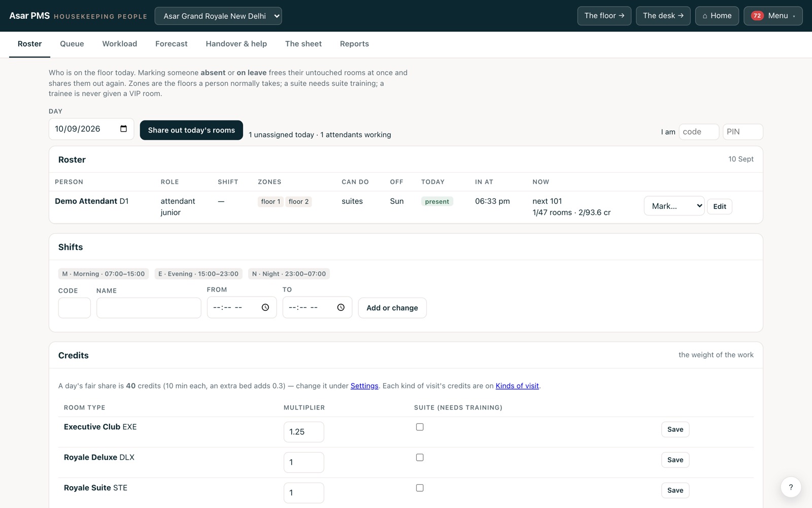Follow the Kinds of visit link
812x508 pixels.
[517, 386]
